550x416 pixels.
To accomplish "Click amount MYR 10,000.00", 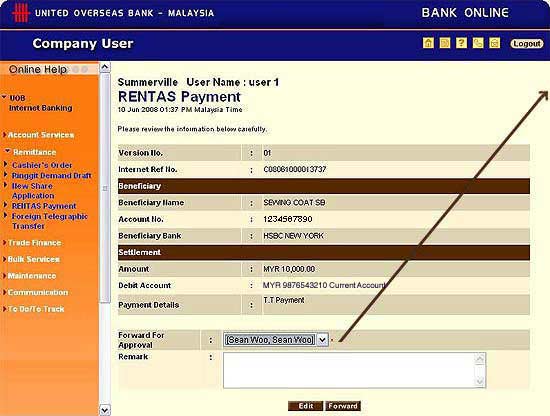I will coord(289,269).
